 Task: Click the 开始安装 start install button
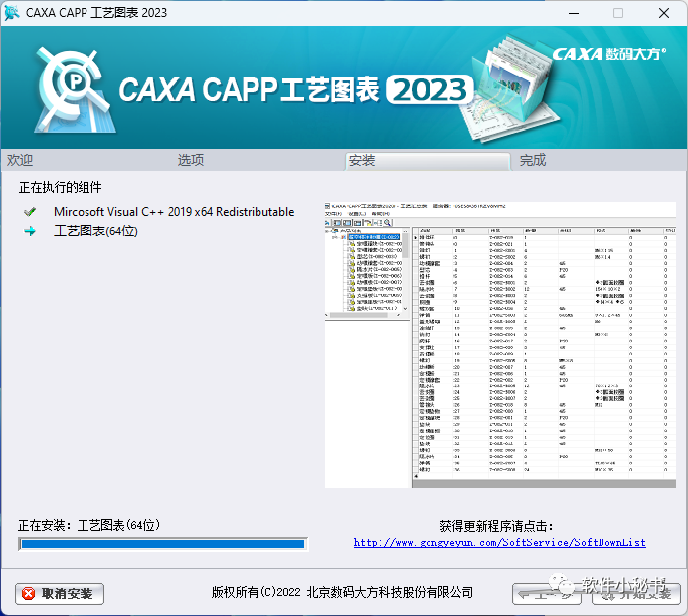tap(635, 594)
